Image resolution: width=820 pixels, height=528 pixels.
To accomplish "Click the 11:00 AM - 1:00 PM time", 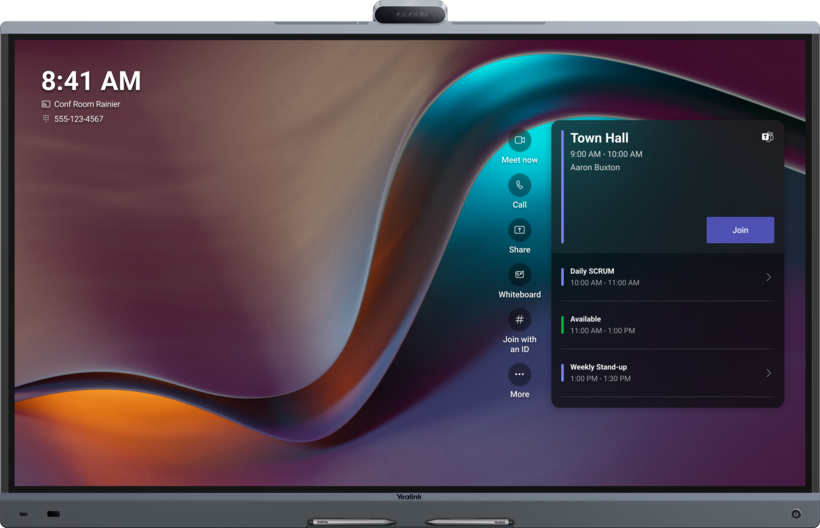I will click(x=602, y=330).
